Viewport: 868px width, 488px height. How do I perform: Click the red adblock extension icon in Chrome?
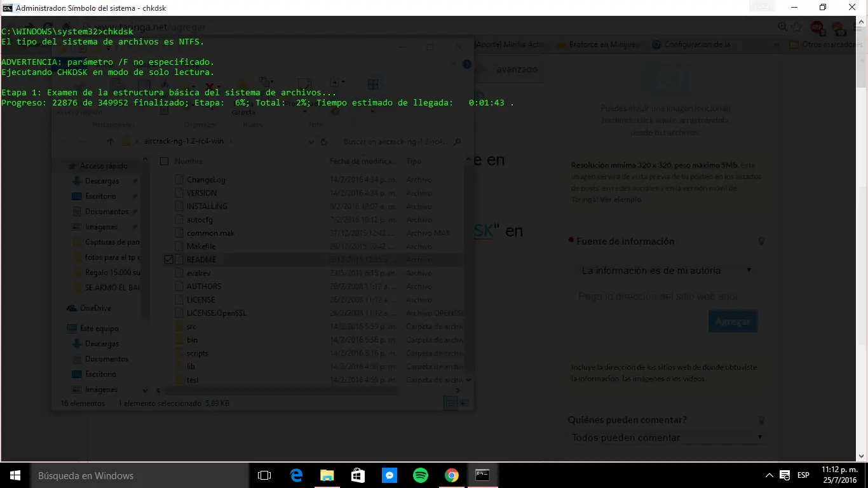click(817, 27)
